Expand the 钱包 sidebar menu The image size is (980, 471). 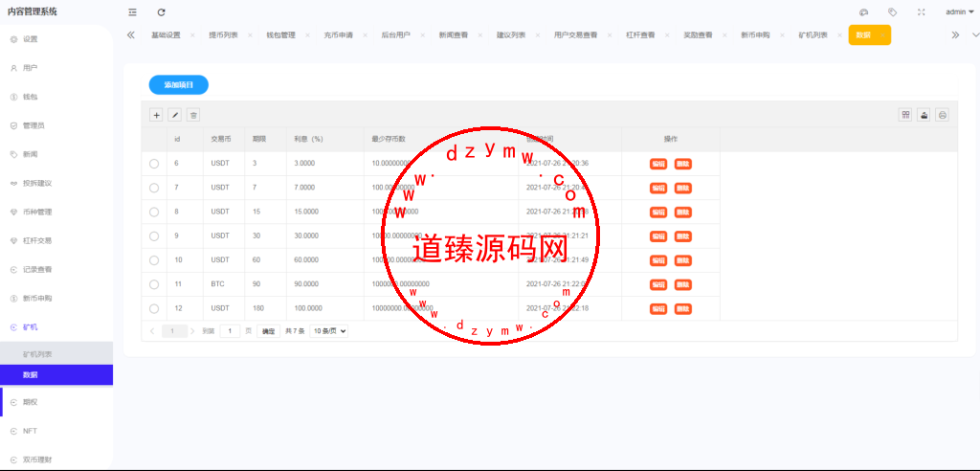pos(56,97)
